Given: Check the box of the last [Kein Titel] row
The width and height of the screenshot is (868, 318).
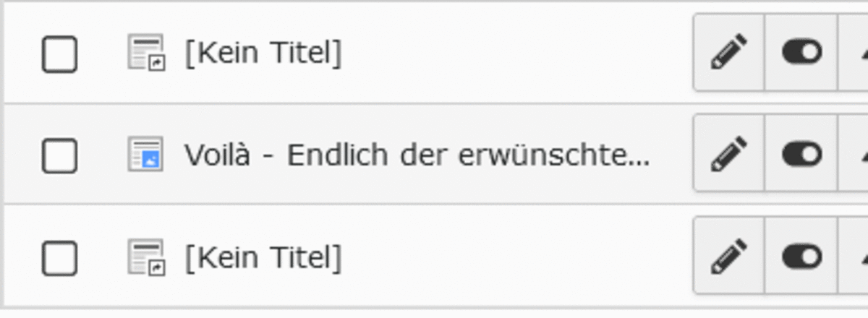Looking at the screenshot, I should (x=59, y=258).
